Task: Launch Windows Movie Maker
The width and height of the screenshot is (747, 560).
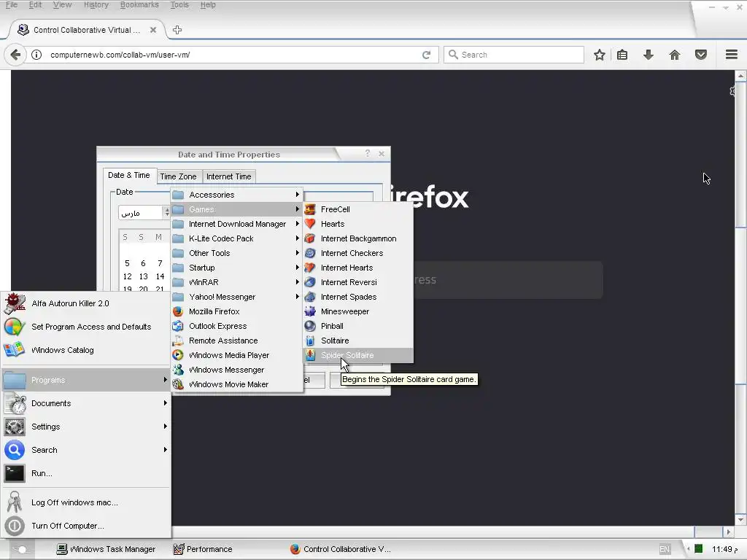Action: coord(237,384)
